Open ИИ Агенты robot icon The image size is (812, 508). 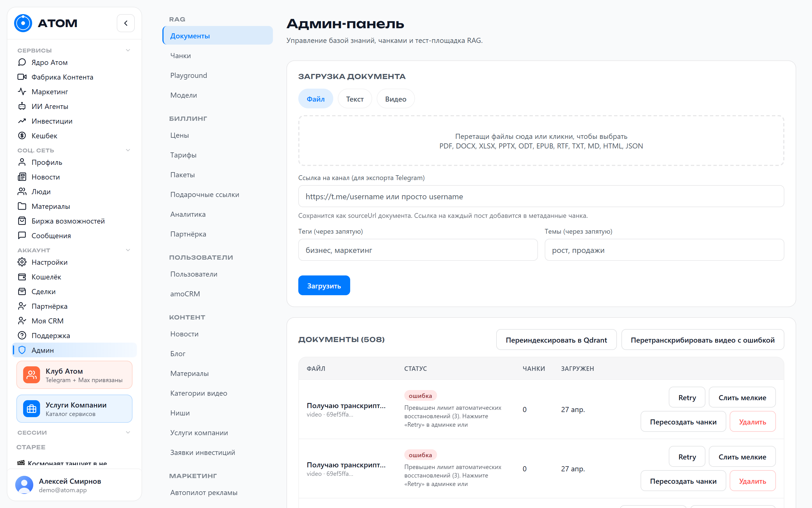point(22,106)
